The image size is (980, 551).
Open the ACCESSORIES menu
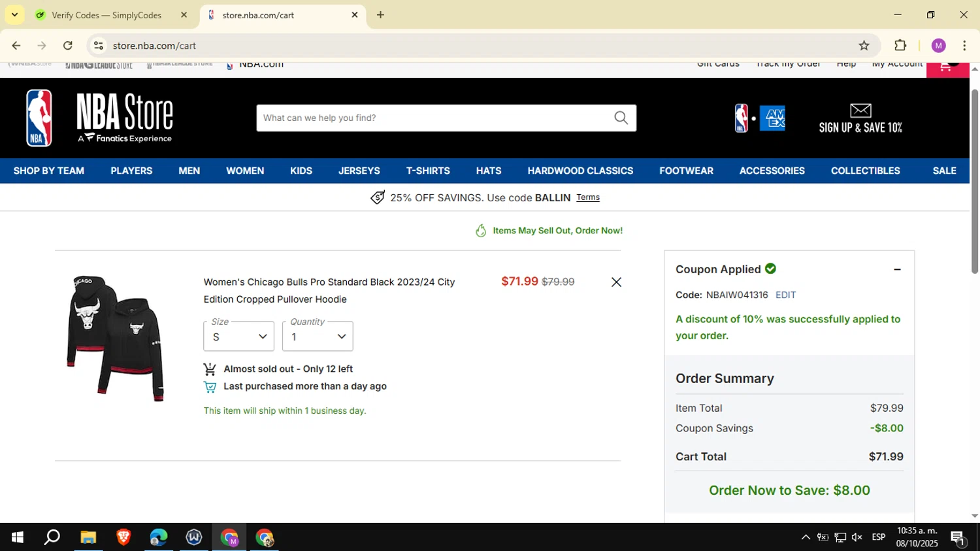772,171
